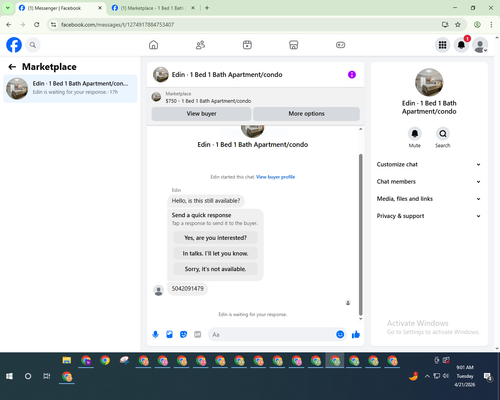Reload the page with refresh icon

37,25
